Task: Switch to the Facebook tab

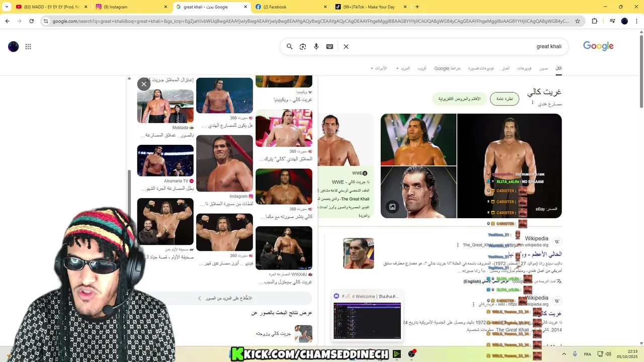Action: (x=291, y=7)
